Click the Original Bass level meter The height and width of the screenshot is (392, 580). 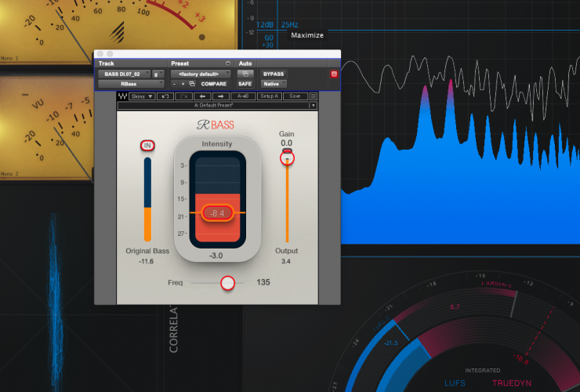point(147,199)
